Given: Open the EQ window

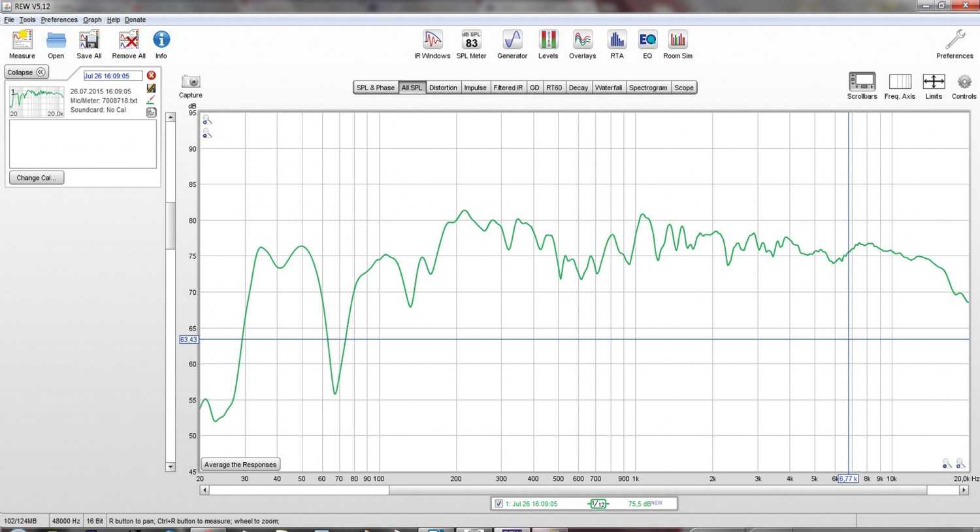Looking at the screenshot, I should tap(647, 41).
